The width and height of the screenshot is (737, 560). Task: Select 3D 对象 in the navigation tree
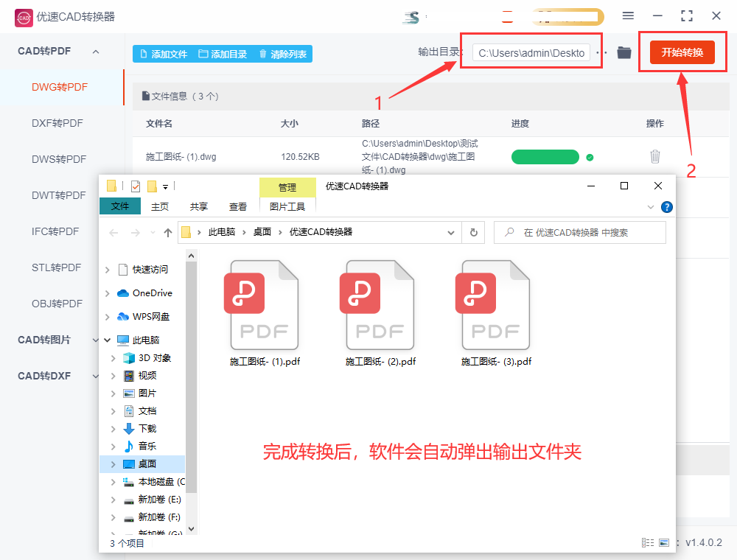[147, 358]
